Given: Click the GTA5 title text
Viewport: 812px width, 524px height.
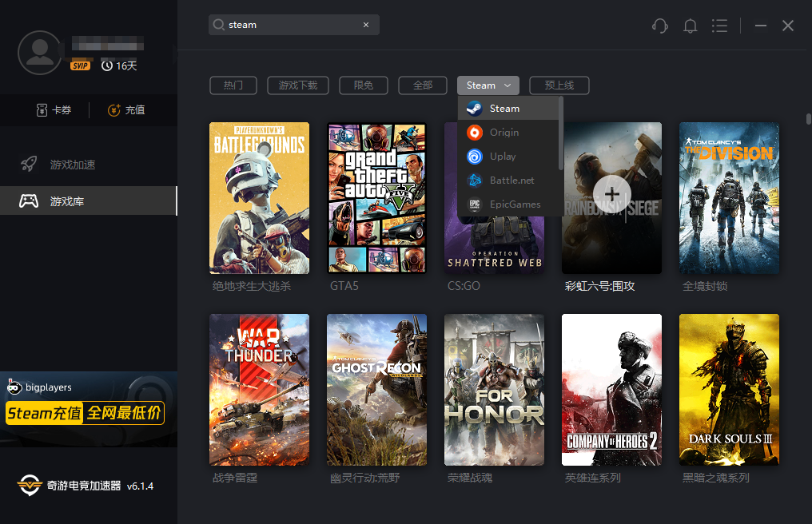Looking at the screenshot, I should pyautogui.click(x=344, y=286).
